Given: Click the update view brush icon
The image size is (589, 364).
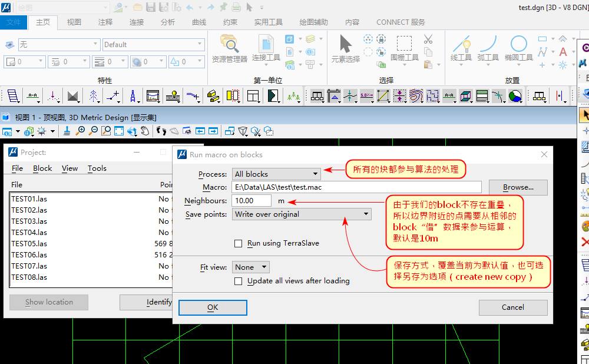Looking at the screenshot, I should click(x=67, y=131).
